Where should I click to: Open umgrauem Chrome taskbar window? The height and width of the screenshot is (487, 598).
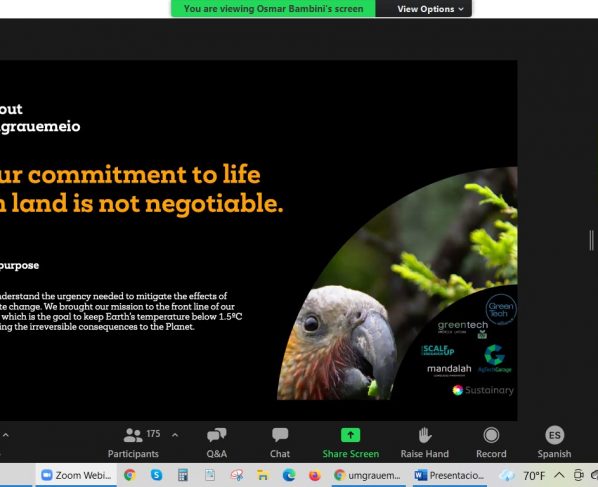[x=367, y=475]
